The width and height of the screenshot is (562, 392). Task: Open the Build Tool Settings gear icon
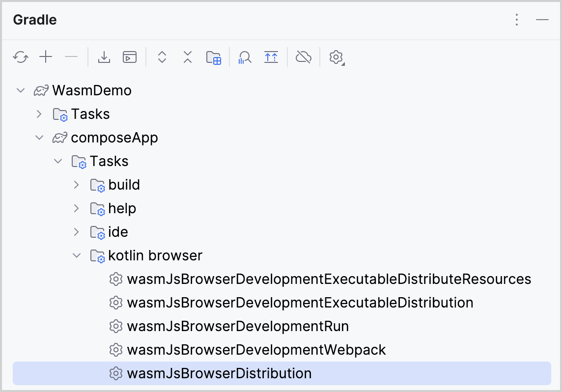coord(337,57)
